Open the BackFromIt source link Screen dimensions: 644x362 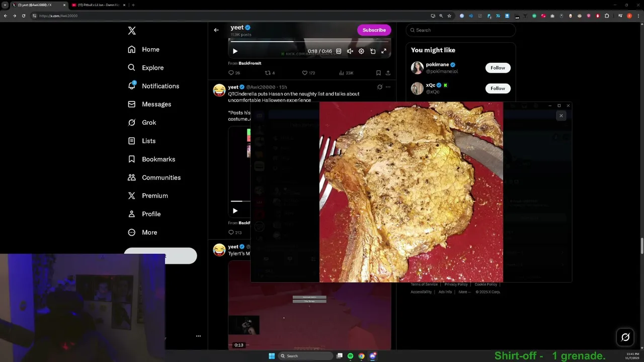pos(250,63)
